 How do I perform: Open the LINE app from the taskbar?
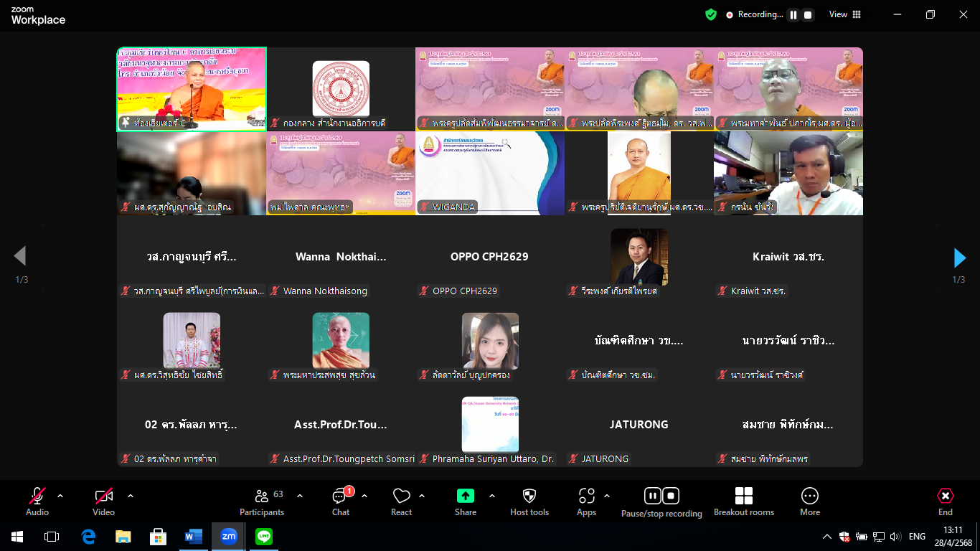pos(264,537)
